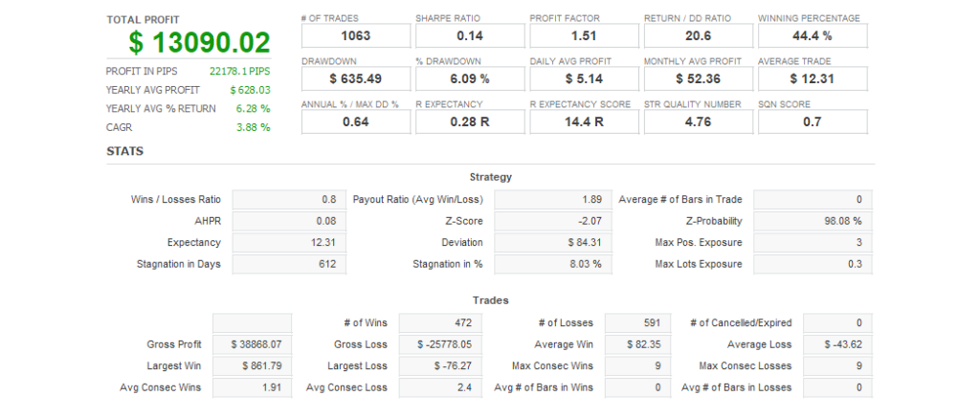Click the Monthly Avg Profit value box
This screenshot has height=418, width=980.
(698, 78)
